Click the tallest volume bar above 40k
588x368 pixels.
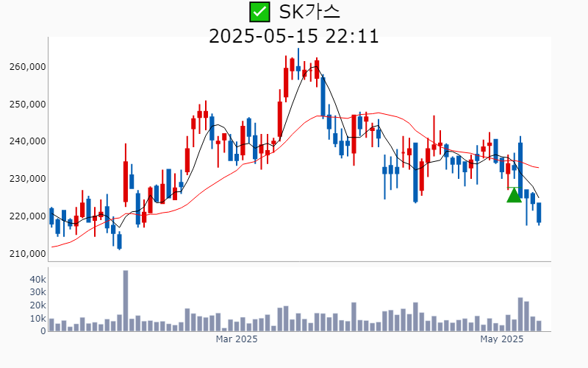126,301
